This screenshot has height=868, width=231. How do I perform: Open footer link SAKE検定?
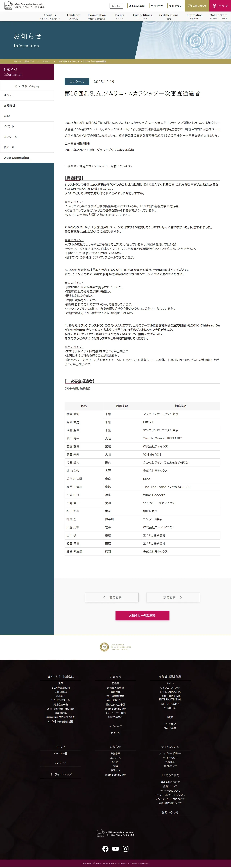pyautogui.click(x=170, y=728)
